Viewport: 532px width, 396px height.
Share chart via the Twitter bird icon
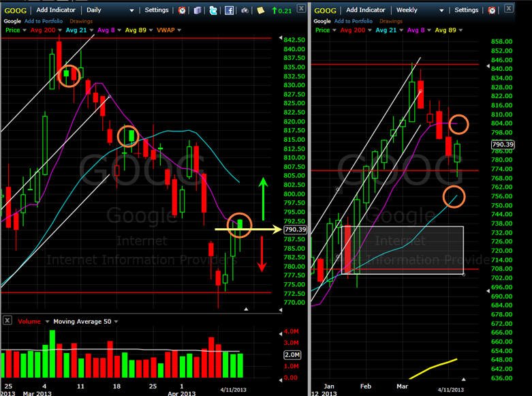[x=213, y=10]
